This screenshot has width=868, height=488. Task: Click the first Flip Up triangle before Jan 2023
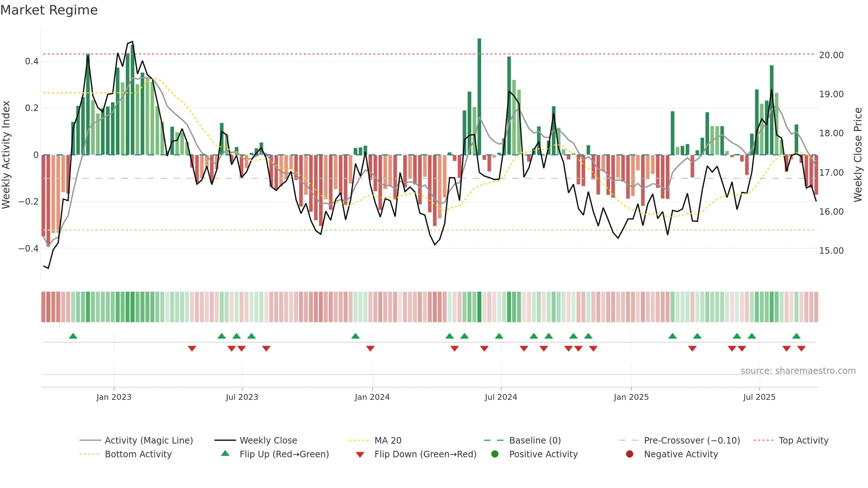tap(73, 336)
